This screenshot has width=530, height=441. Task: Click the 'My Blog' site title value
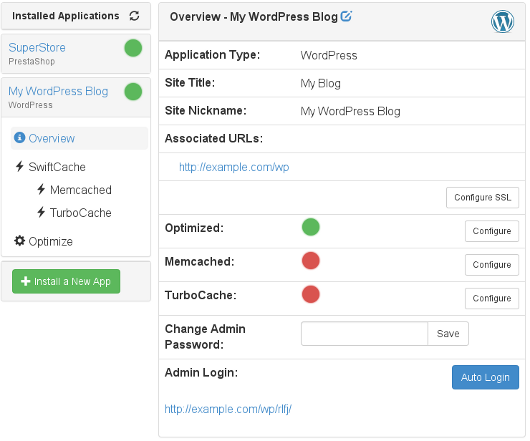point(320,83)
